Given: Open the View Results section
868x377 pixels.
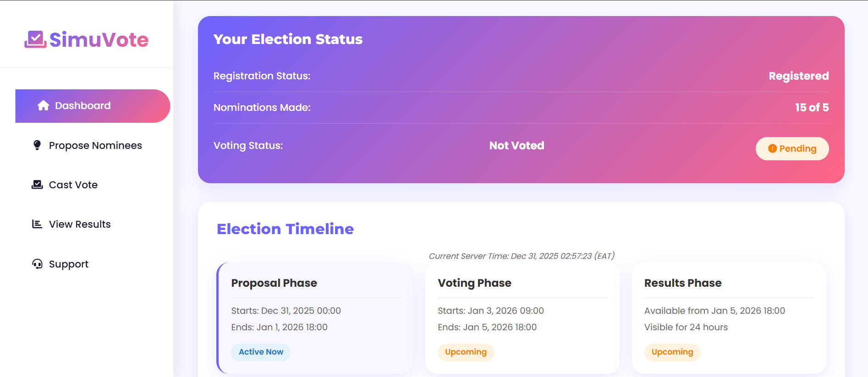Looking at the screenshot, I should coord(79,224).
